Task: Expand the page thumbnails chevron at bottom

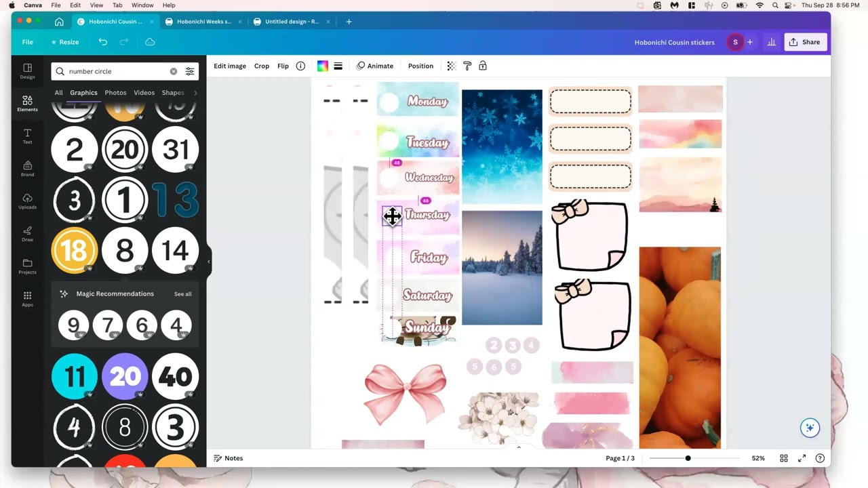Action: tap(519, 447)
